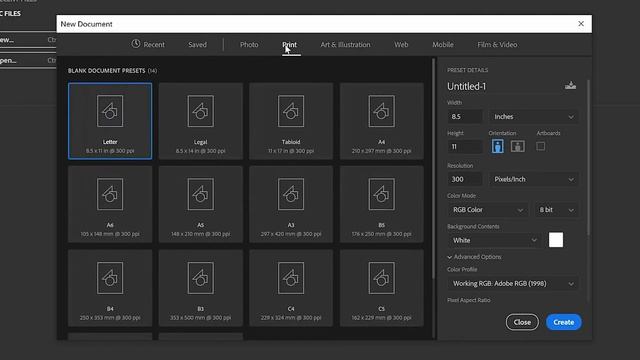Screen dimensions: 640x360
Task: Pick the Tabloid preset icon
Action: (x=291, y=111)
